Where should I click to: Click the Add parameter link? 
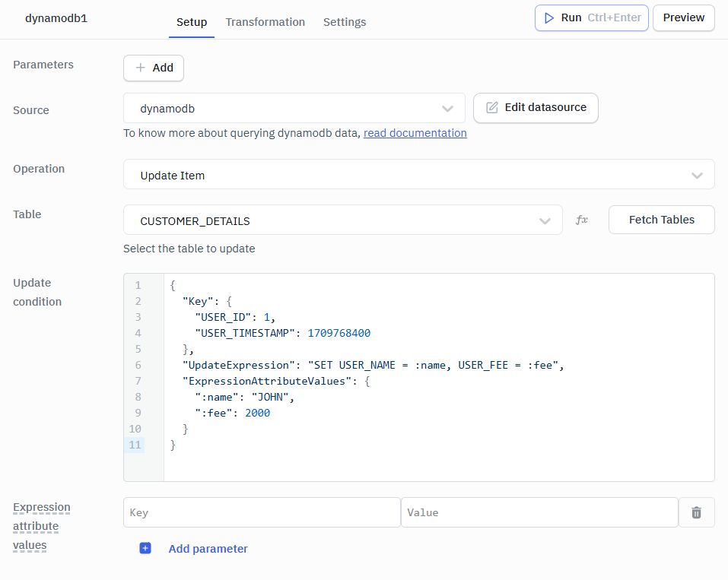pos(208,549)
